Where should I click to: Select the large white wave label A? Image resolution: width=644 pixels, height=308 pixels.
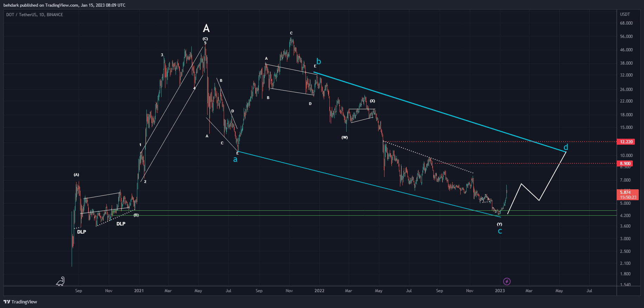click(x=206, y=28)
